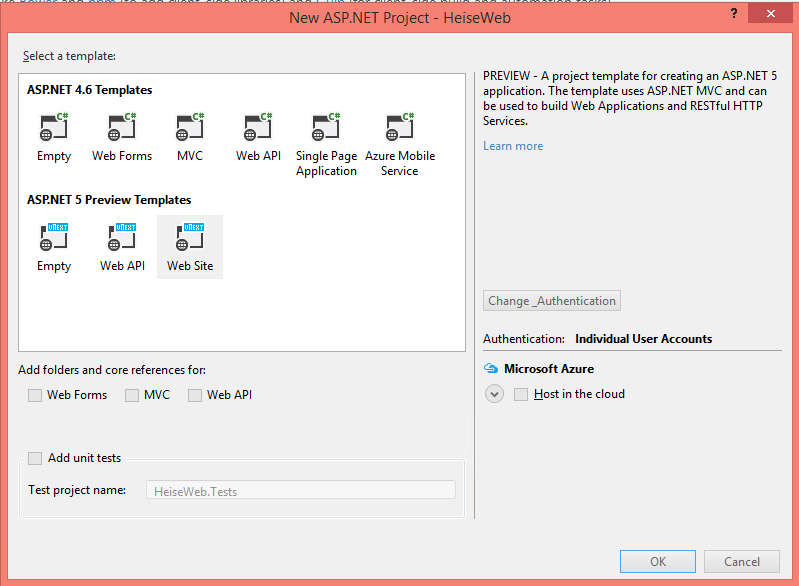
Task: Select the ASP.NET 4.6 Empty template icon
Action: click(54, 127)
